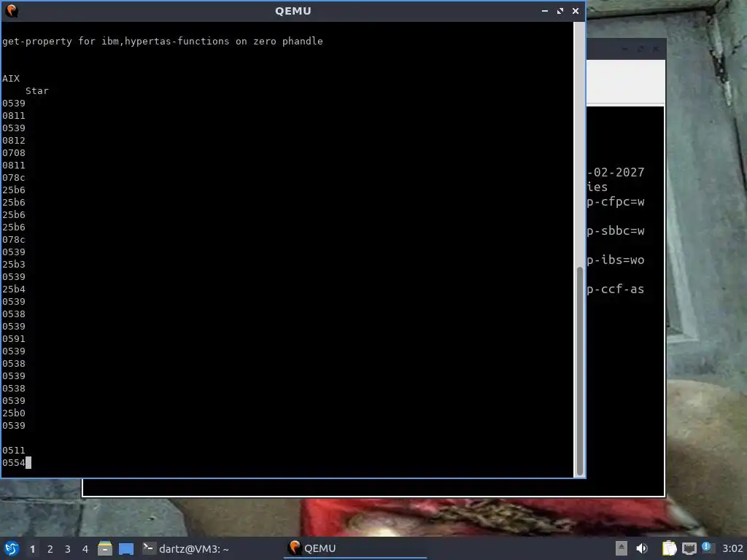This screenshot has width=747, height=560.
Task: Maximize the QEMU window
Action: 560,11
